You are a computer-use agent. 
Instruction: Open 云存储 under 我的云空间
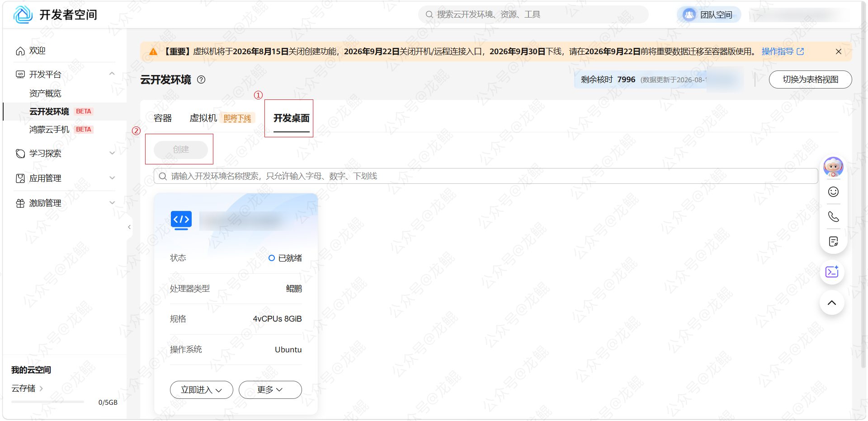click(x=27, y=388)
